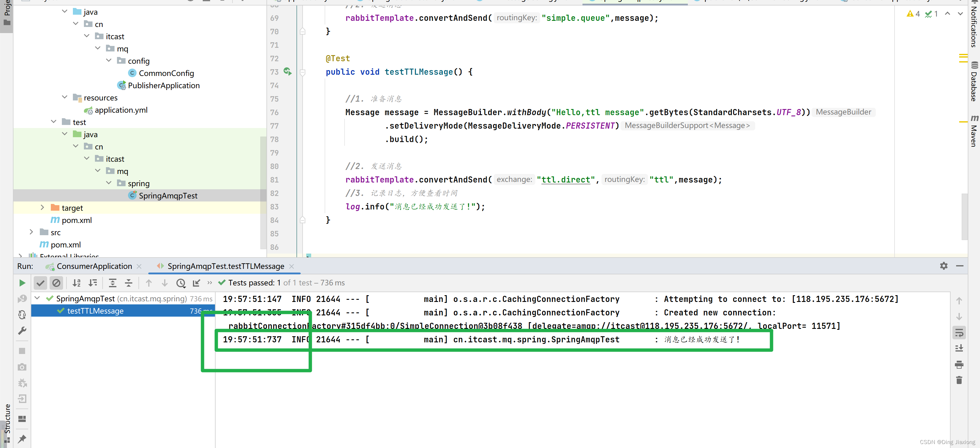The image size is (980, 448).
Task: Click rerun failed tests icon
Action: click(x=22, y=299)
